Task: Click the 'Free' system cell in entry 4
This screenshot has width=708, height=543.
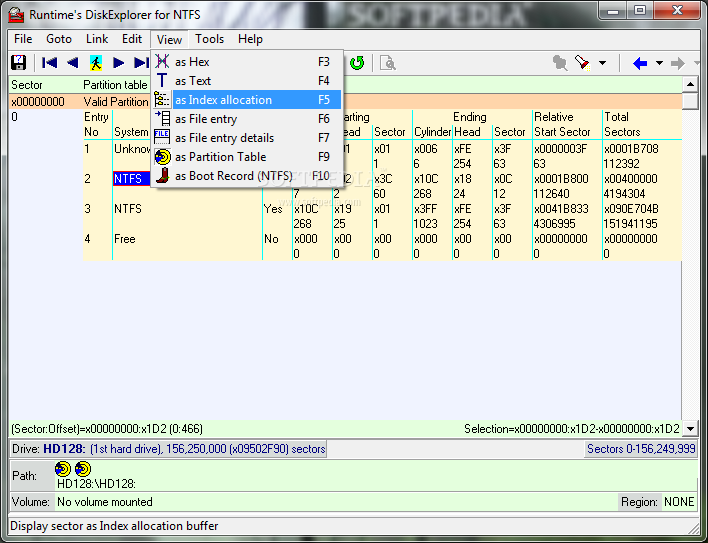Action: pos(125,239)
